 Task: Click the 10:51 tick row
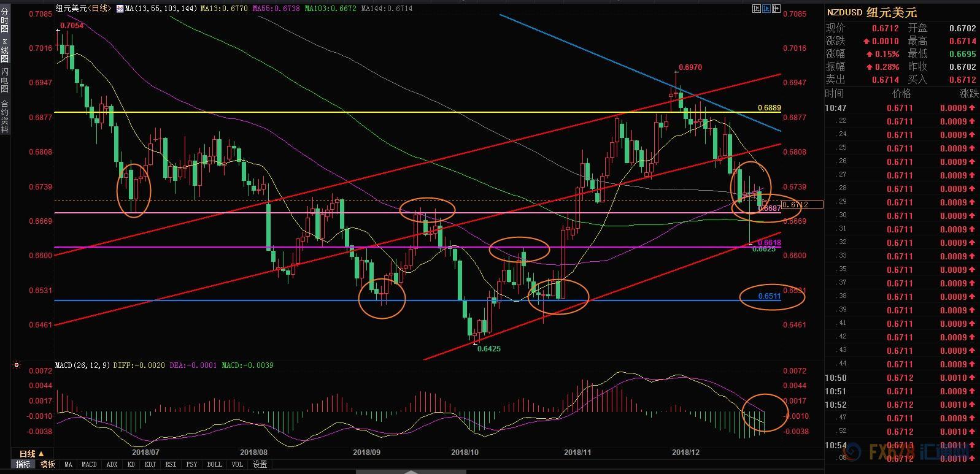901,391
